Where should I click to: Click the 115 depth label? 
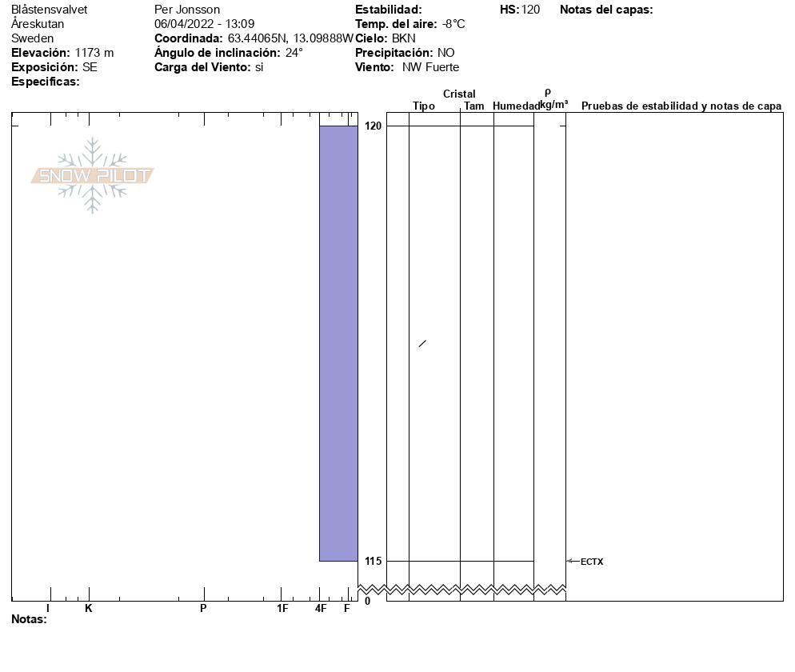[x=373, y=562]
